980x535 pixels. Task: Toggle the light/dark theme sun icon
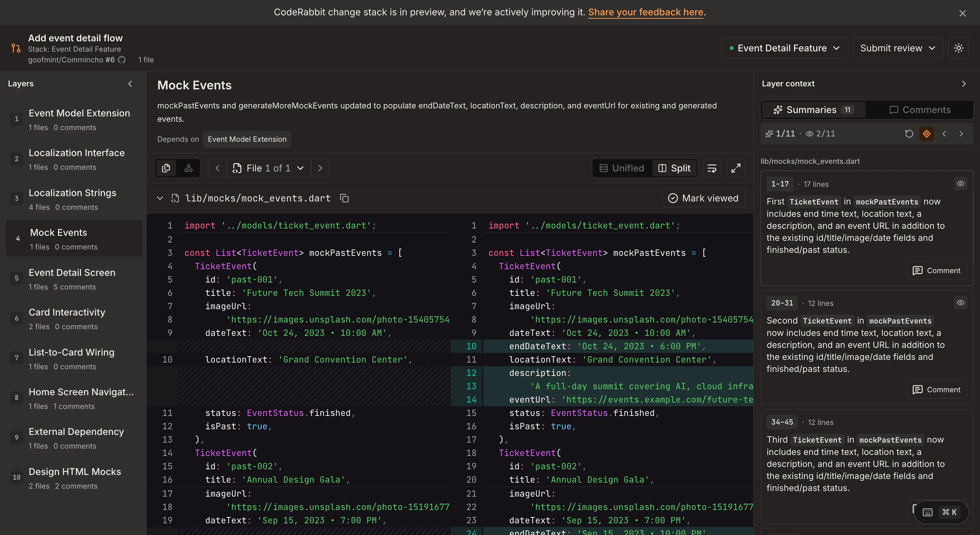point(958,48)
